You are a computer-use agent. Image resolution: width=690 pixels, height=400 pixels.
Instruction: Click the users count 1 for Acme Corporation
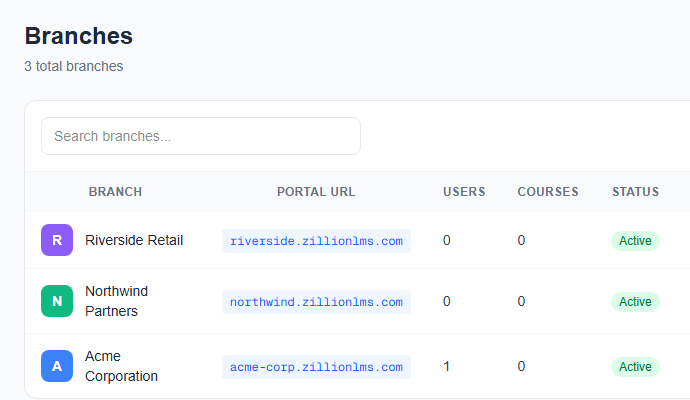447,367
